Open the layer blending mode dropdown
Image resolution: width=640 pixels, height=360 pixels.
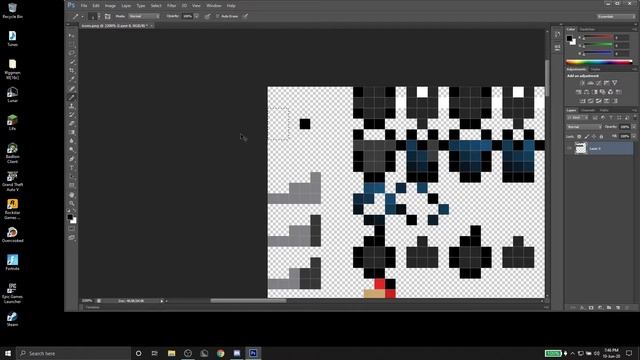584,127
